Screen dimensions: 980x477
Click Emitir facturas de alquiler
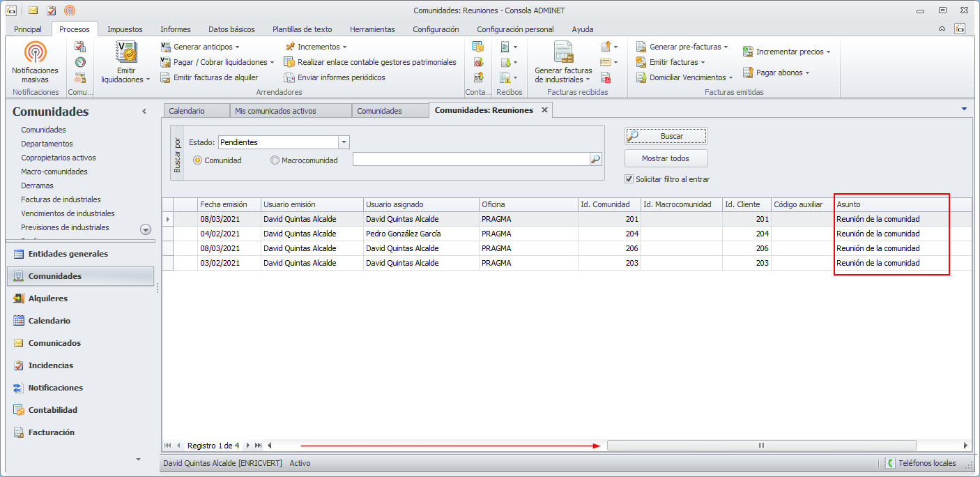pyautogui.click(x=209, y=77)
